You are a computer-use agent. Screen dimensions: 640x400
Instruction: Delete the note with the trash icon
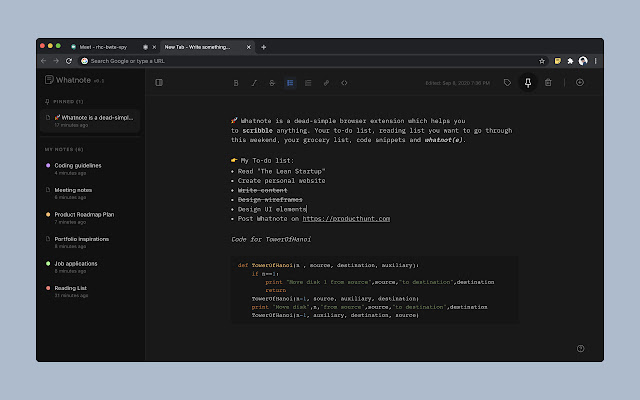(548, 82)
